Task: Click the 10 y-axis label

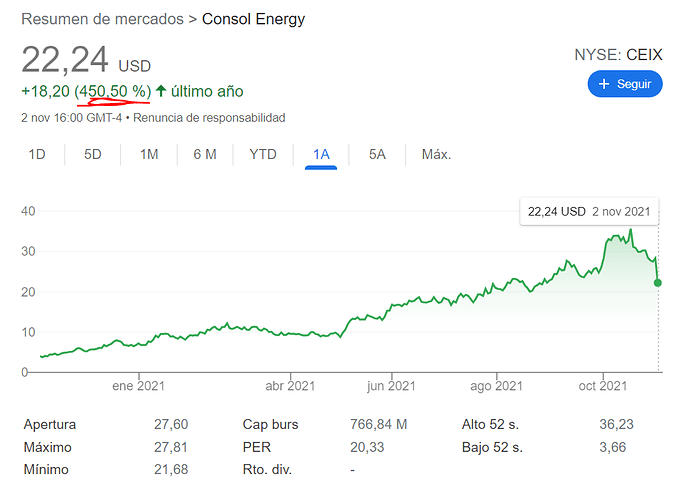Action: [x=28, y=332]
